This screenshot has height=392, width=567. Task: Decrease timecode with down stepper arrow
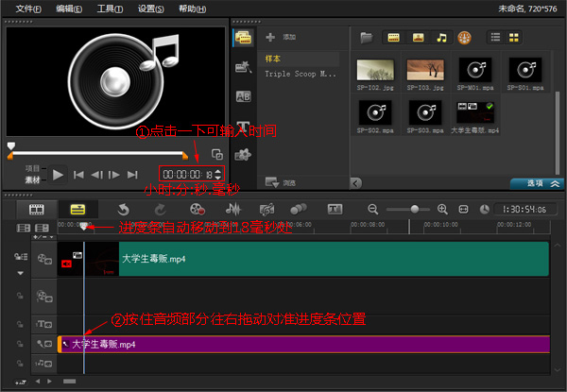pos(217,178)
